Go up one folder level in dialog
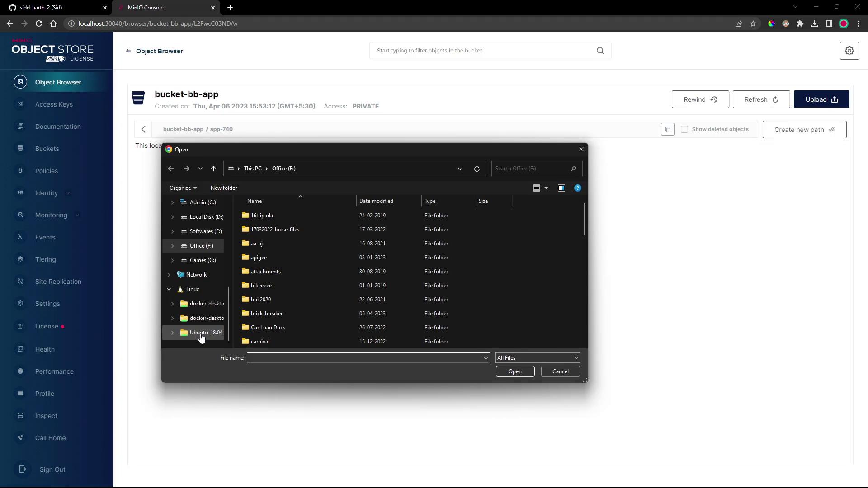 [x=213, y=169]
